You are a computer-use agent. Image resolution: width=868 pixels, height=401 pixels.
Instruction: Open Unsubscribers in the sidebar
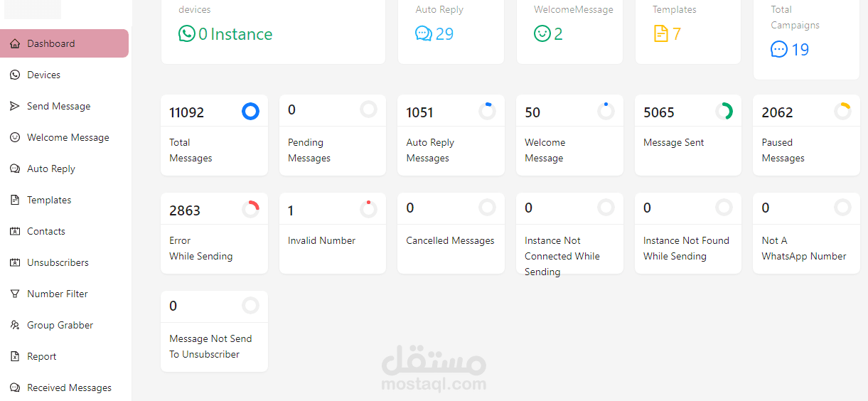tap(65, 262)
